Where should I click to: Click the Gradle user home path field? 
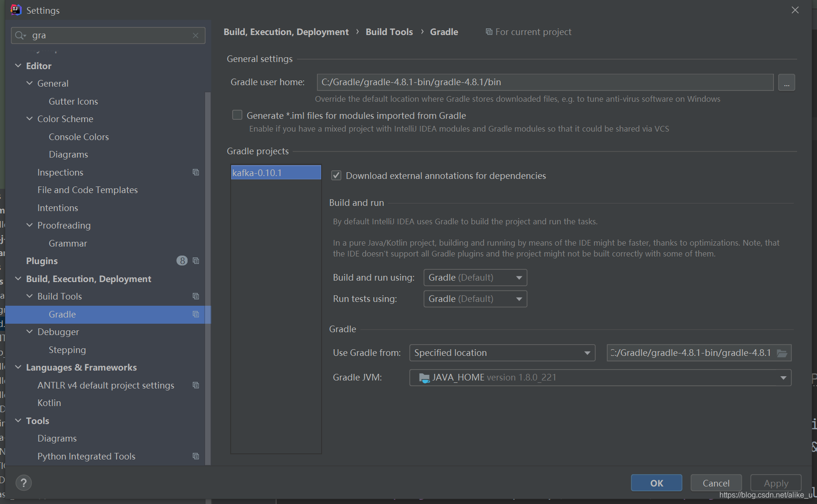[x=545, y=82]
